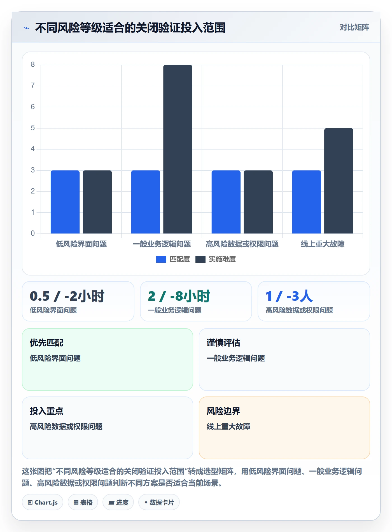Viewport: 392px width, 532px height.
Task: Click 低风险界面问题 text in 优先匹配 card
Action: (55, 358)
